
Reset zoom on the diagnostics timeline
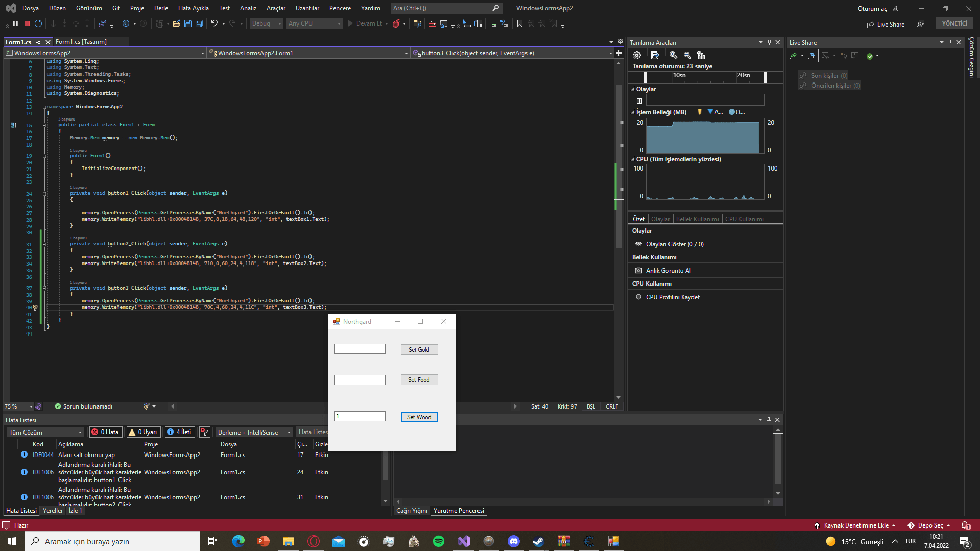point(701,55)
